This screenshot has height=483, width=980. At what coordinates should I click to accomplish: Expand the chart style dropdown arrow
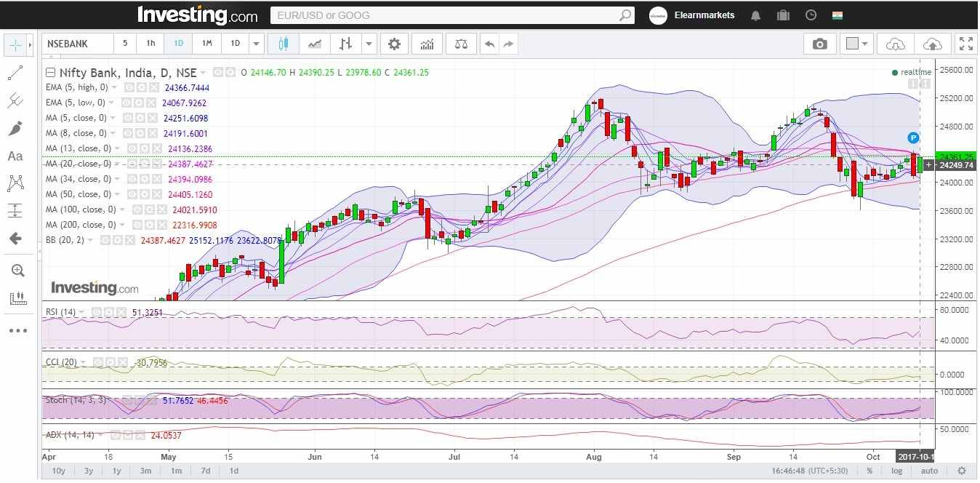[x=369, y=44]
